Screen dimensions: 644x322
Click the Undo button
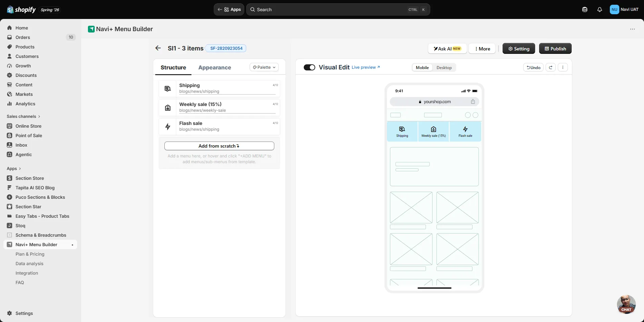tap(533, 67)
